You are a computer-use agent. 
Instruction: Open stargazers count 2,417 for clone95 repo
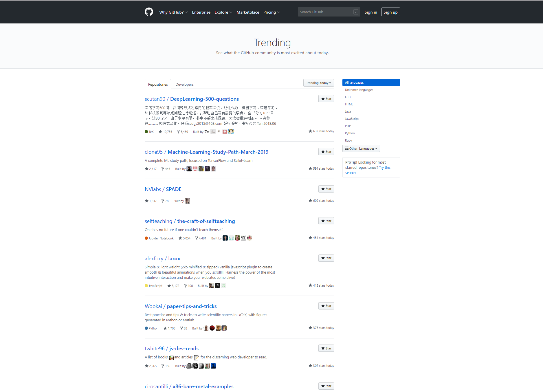pos(151,169)
